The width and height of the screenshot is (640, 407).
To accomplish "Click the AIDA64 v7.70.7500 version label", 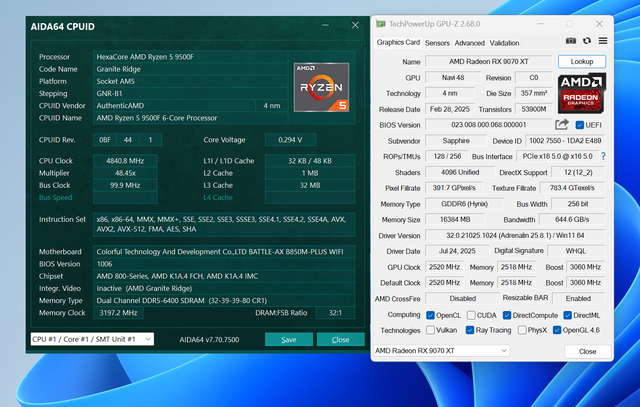I will pos(209,340).
